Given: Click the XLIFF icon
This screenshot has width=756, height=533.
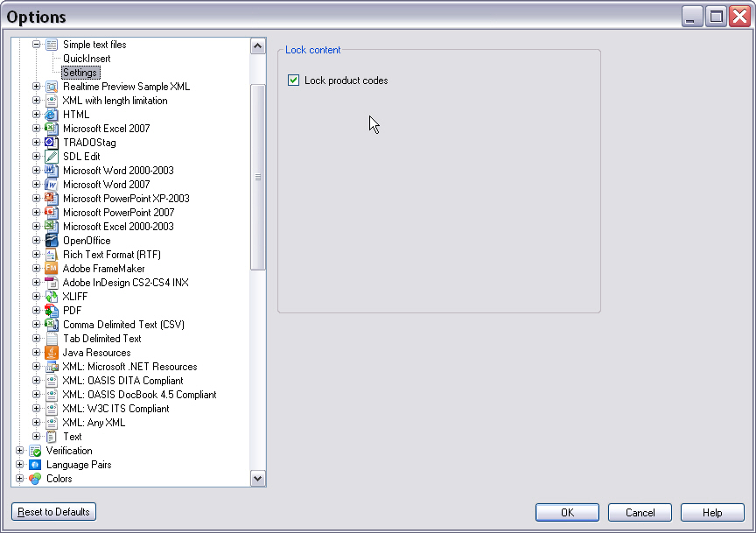Looking at the screenshot, I should coord(52,297).
